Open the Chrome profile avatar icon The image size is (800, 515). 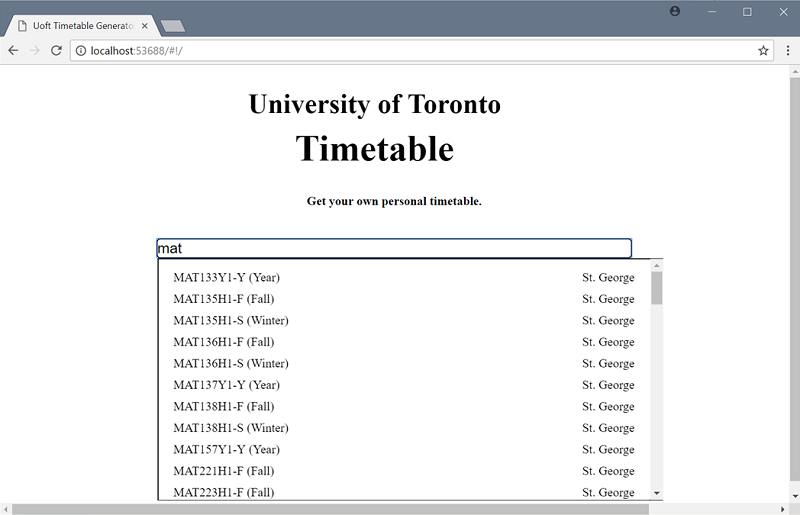pos(675,11)
